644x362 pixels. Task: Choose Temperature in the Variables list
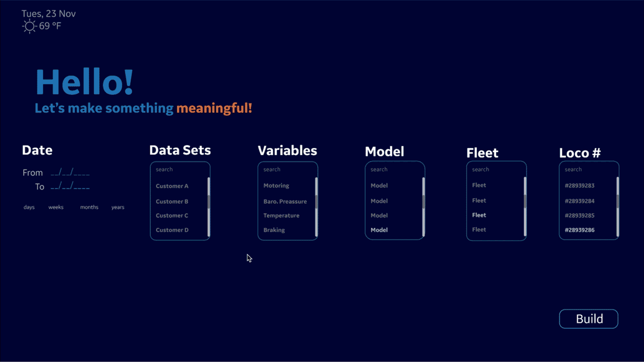coord(282,215)
